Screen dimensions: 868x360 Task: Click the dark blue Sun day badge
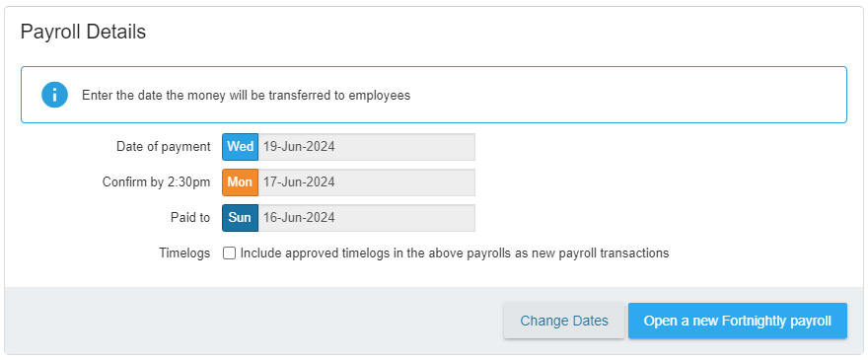click(241, 218)
